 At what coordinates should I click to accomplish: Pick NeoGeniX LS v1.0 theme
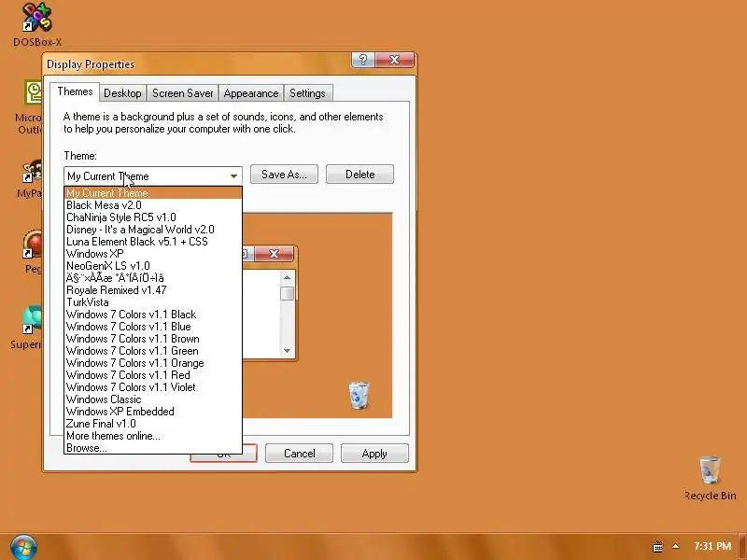(x=153, y=266)
